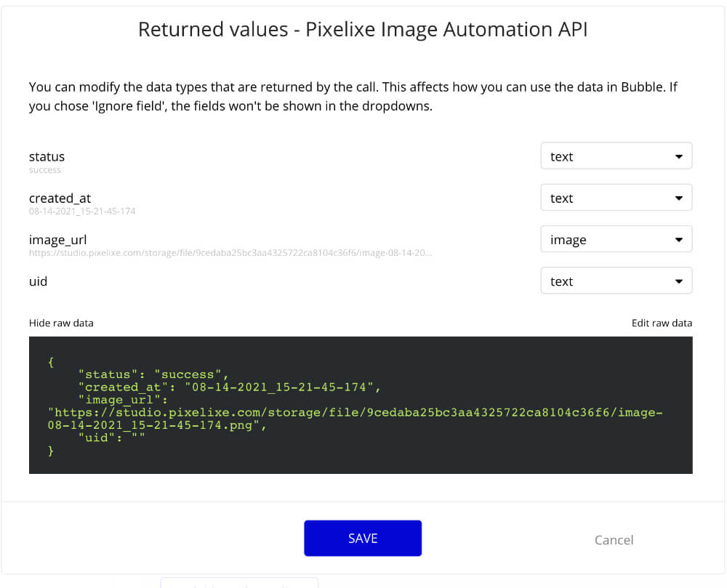
Task: Click the Edit raw data link
Action: click(x=662, y=323)
